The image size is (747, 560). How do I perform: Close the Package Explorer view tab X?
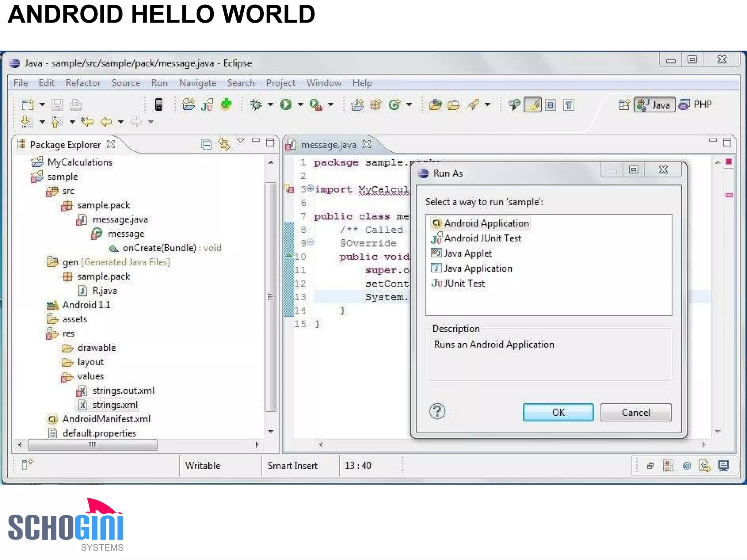click(x=111, y=144)
